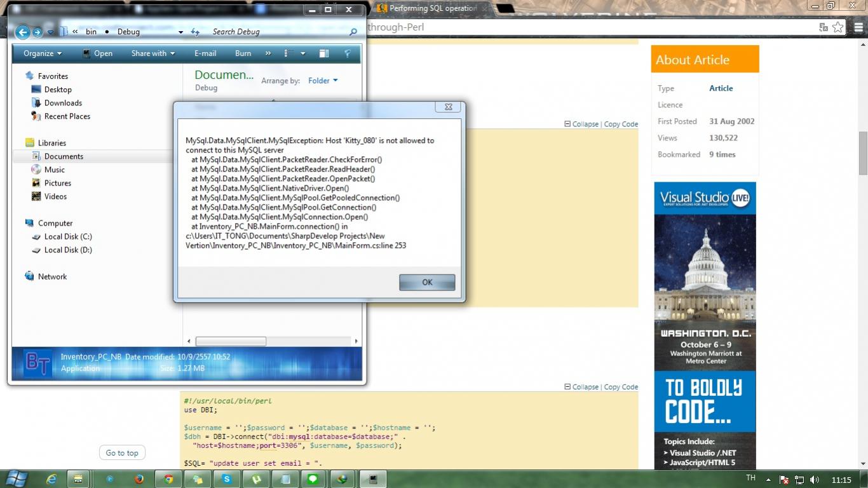
Task: Open Explorer help question mark
Action: point(348,53)
